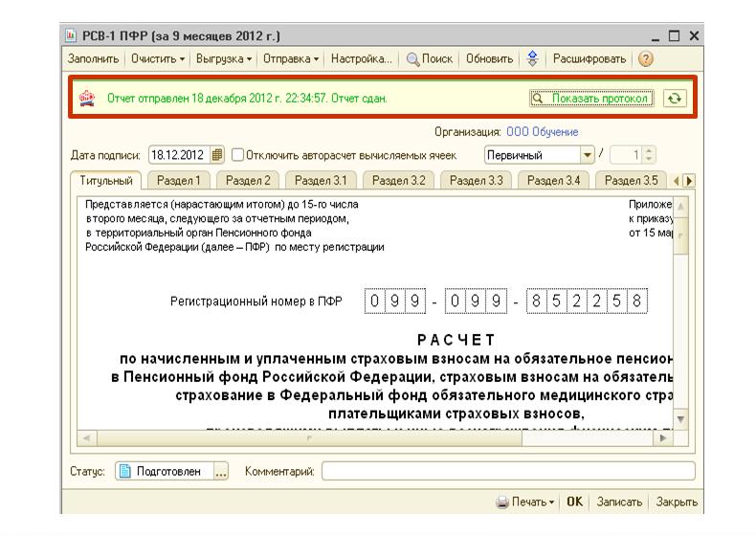756x536 pixels.
Task: Click the ООО Обучение organization link
Action: (542, 132)
